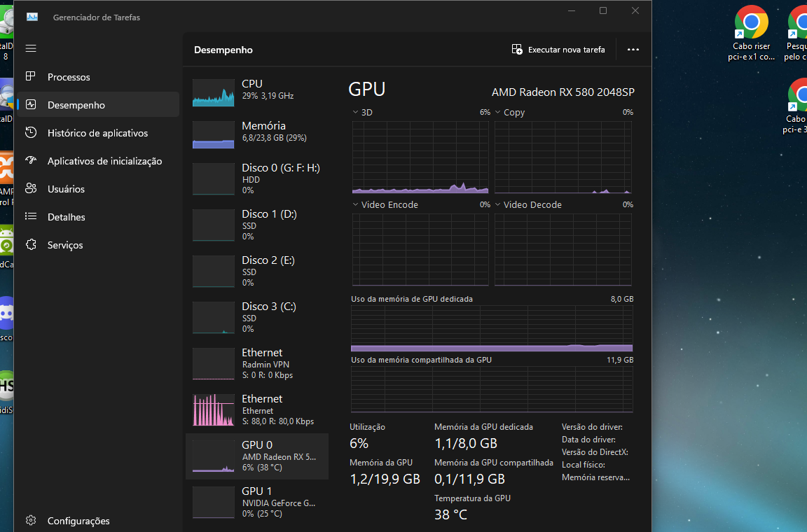The height and width of the screenshot is (532, 807).
Task: Click the 1,2/19,9 GB GPU memory value
Action: (385, 479)
